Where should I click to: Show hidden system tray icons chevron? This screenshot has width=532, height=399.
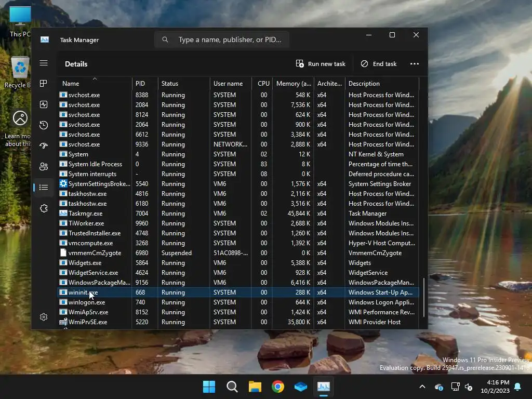tap(422, 387)
